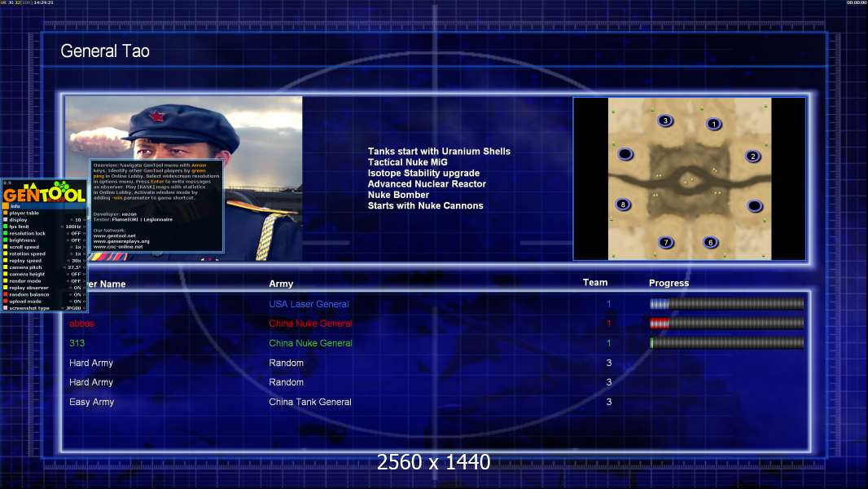
Task: Increase rotation speed with right arrow
Action: tap(84, 253)
